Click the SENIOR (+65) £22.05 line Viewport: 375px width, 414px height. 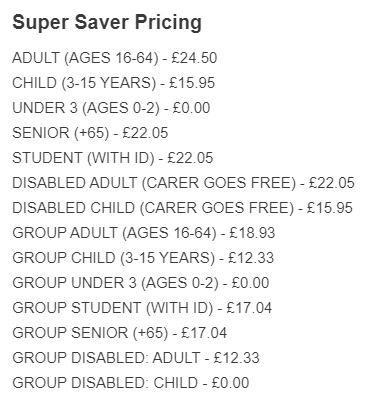(x=90, y=133)
